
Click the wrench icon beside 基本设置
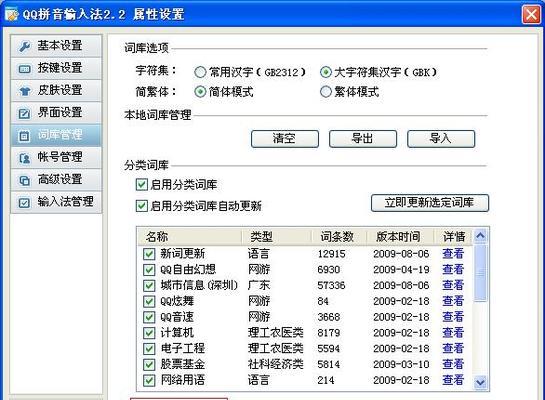click(24, 46)
